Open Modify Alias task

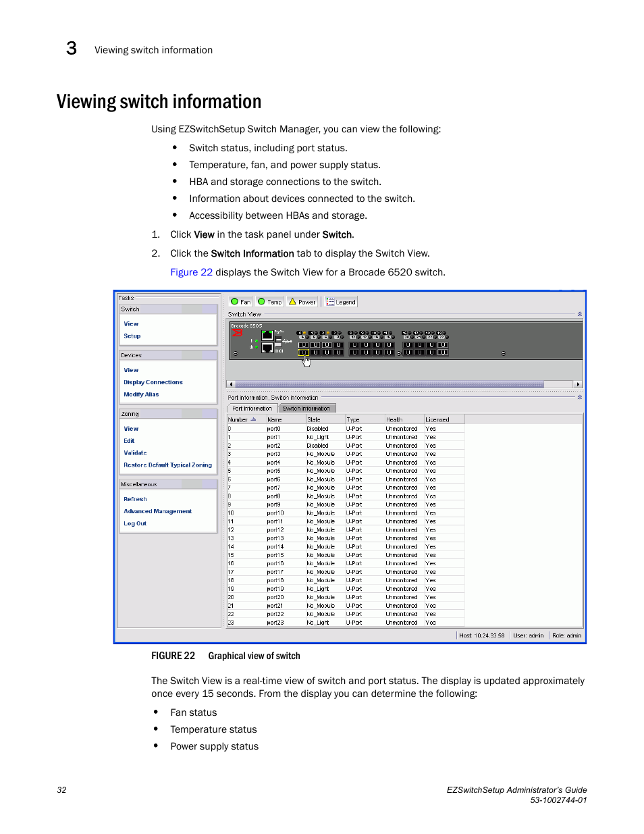141,394
